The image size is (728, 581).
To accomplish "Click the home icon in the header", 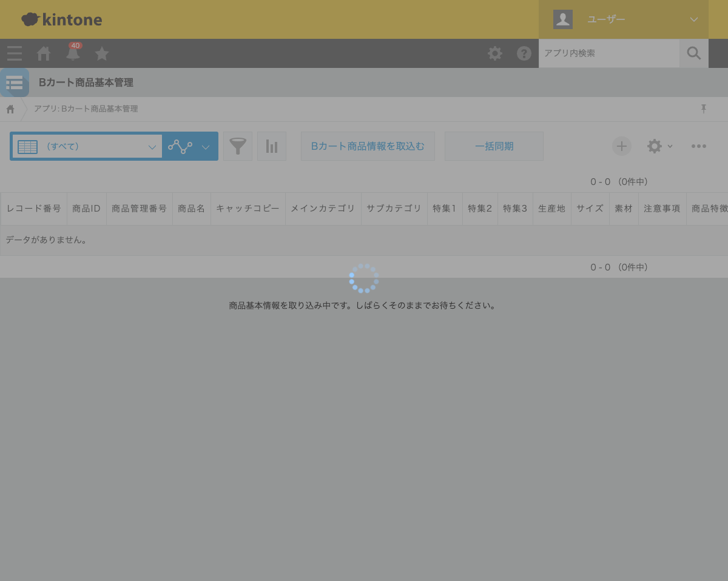I will click(43, 53).
